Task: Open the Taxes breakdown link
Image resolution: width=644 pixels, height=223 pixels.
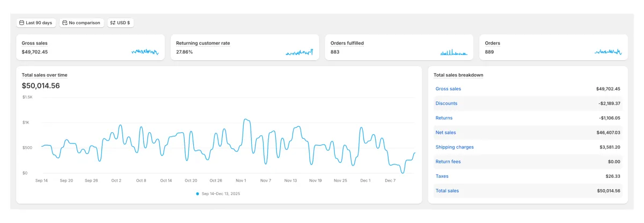Action: (442, 176)
